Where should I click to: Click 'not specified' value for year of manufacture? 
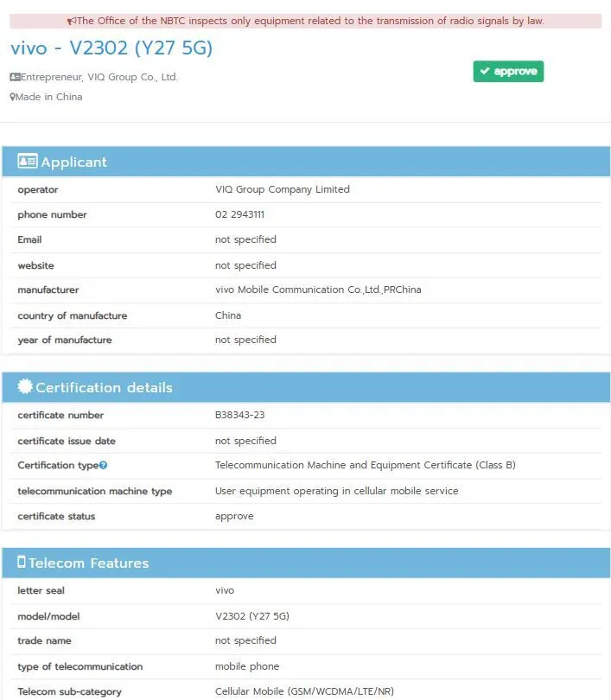tap(245, 340)
